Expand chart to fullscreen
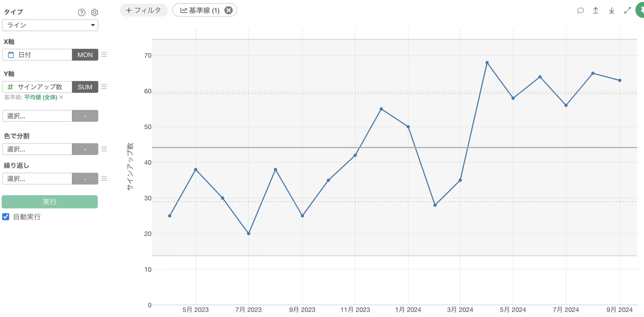 pyautogui.click(x=627, y=10)
